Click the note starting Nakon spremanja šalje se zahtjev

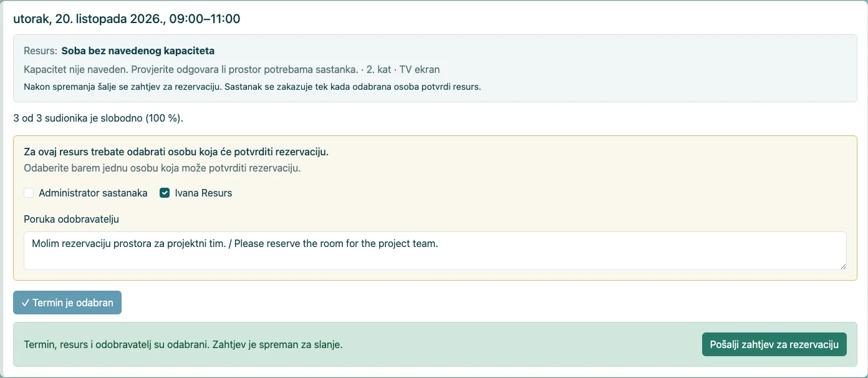click(x=252, y=87)
